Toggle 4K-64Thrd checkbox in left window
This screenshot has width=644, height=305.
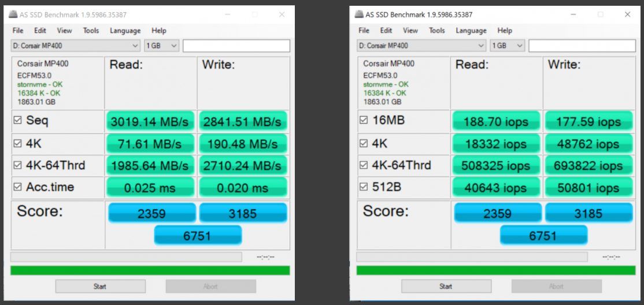18,165
